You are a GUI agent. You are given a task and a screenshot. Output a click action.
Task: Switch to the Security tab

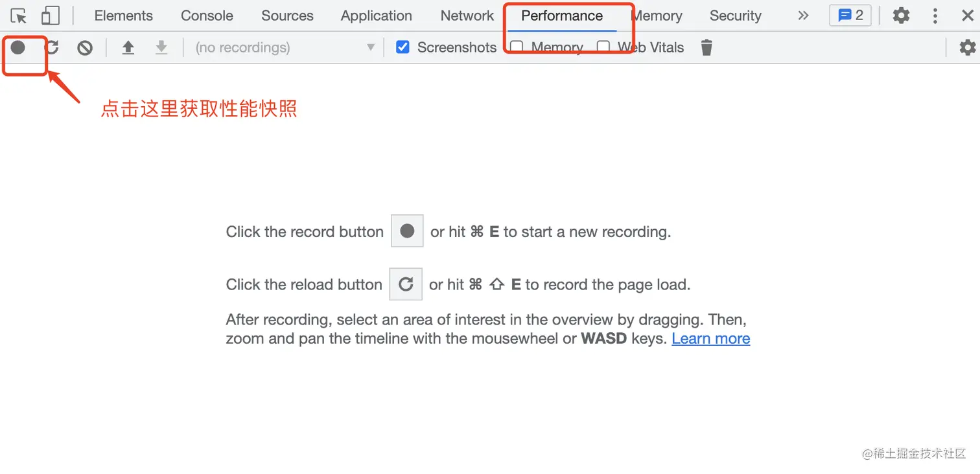(x=736, y=16)
